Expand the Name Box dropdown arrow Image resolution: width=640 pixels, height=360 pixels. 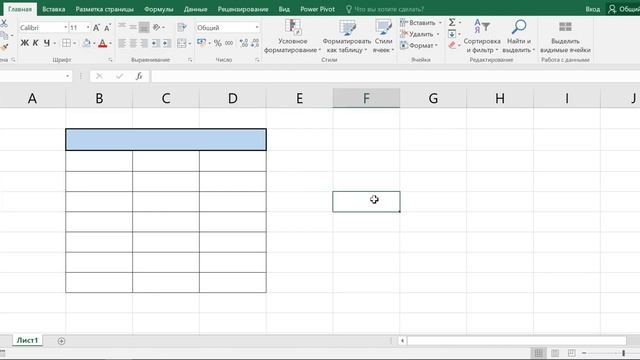click(x=67, y=76)
